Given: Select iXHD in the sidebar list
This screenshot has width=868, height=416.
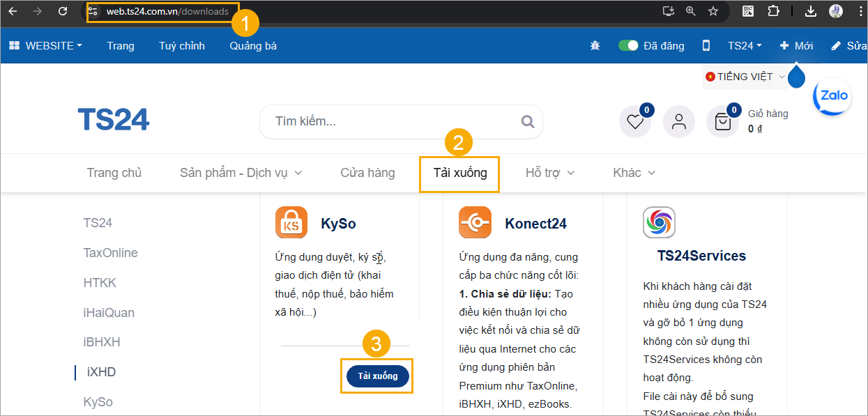Looking at the screenshot, I should pyautogui.click(x=101, y=372).
